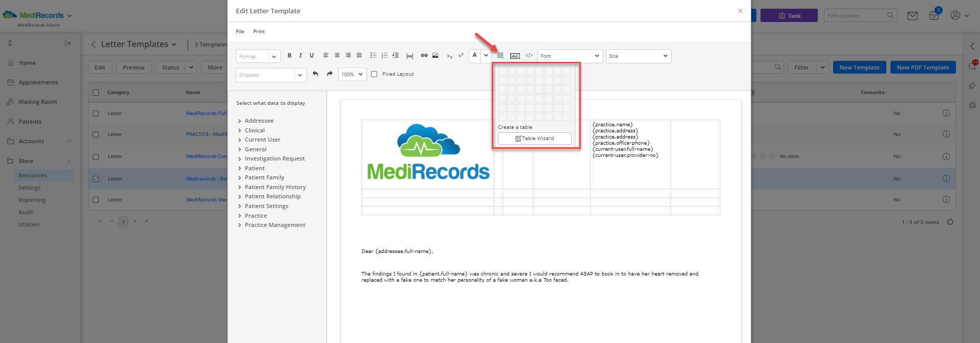The width and height of the screenshot is (980, 343).
Task: Open the File menu
Action: 240,32
